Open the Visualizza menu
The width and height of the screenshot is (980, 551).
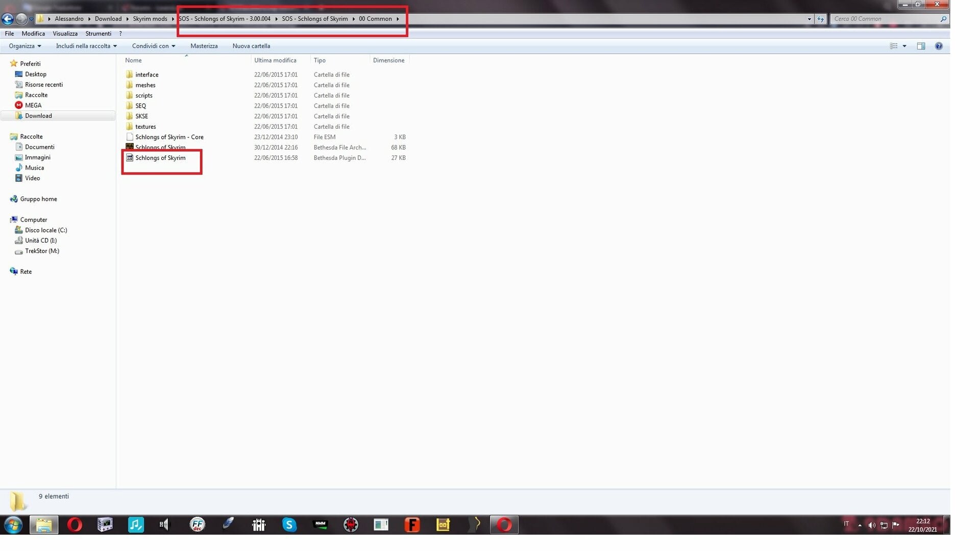point(65,34)
